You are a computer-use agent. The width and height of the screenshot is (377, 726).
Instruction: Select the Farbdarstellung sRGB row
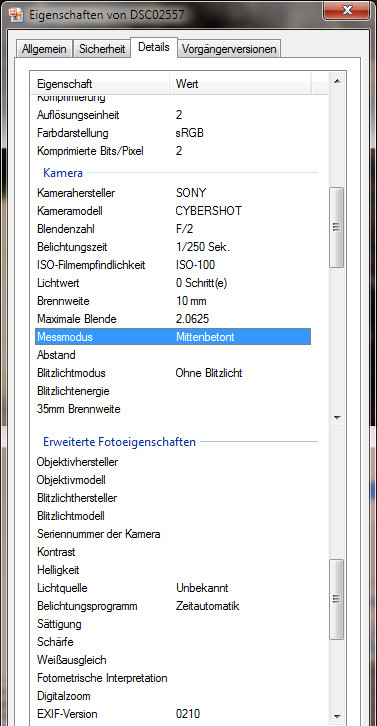pos(173,133)
